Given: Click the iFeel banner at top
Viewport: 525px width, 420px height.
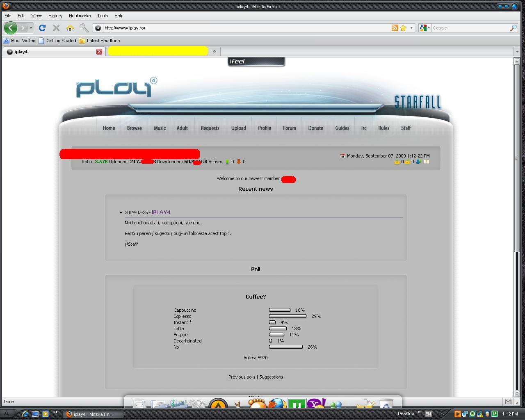Looking at the screenshot, I should pyautogui.click(x=256, y=62).
